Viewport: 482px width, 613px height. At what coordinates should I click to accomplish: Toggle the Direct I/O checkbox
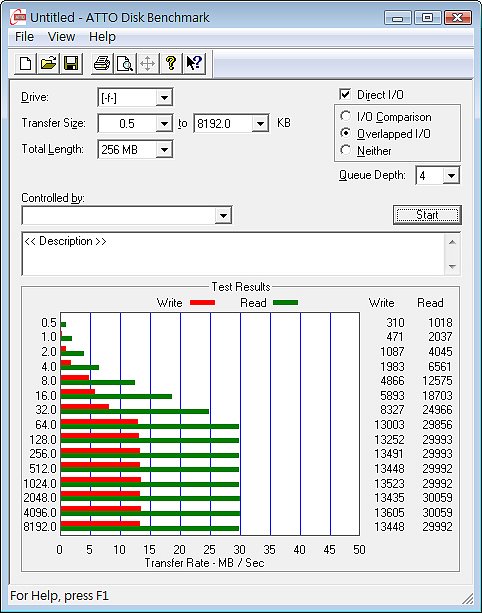[345, 94]
